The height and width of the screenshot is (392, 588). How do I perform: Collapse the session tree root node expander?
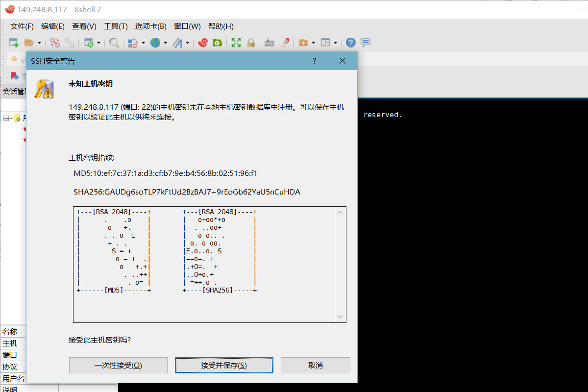coord(6,118)
